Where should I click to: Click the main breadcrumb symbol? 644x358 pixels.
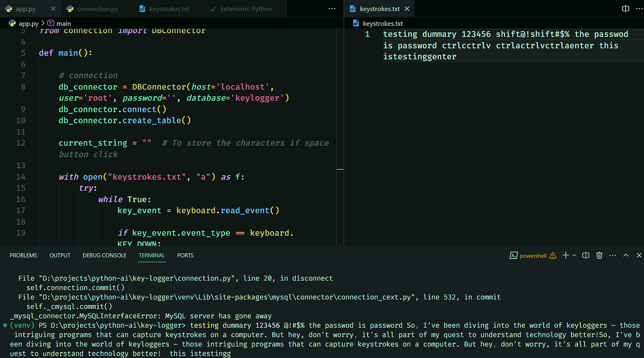click(x=63, y=23)
